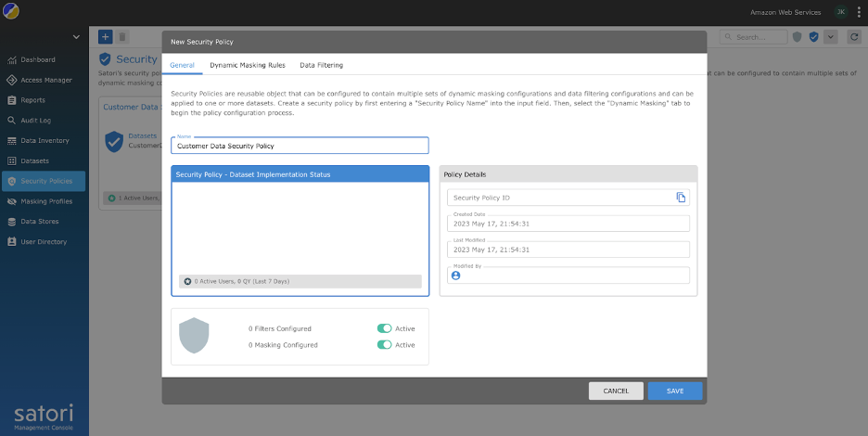The image size is (868, 436).
Task: Open the vertical three-dot menu
Action: tap(859, 12)
